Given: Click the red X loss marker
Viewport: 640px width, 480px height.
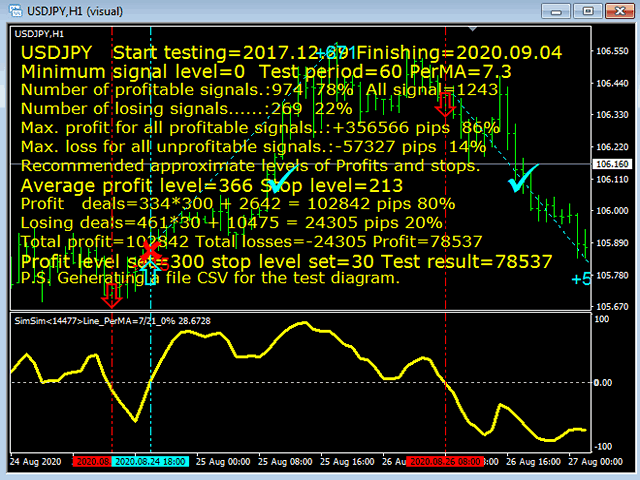Looking at the screenshot, I should point(150,251).
